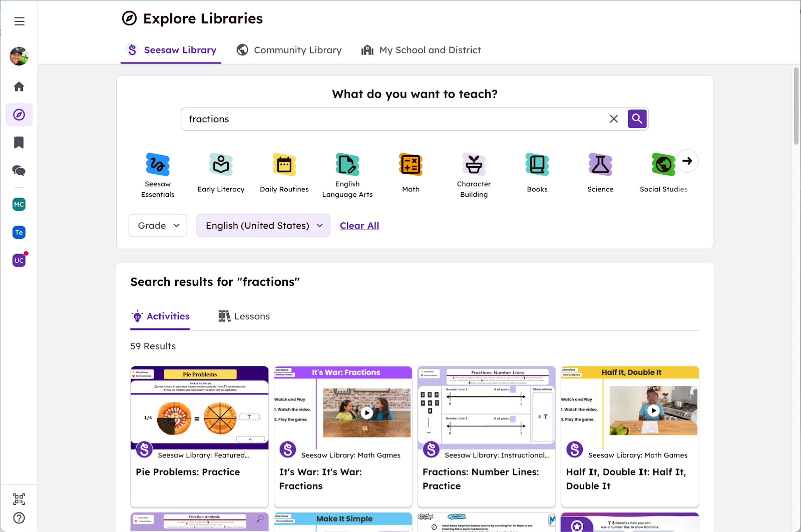Click the page vertical scrollbar
The height and width of the screenshot is (532, 801).
click(796, 106)
